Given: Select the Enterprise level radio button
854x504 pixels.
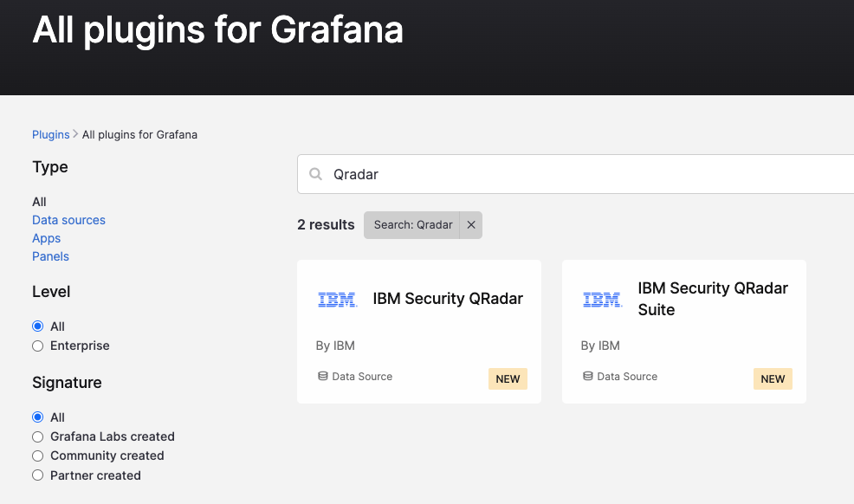Looking at the screenshot, I should (x=37, y=346).
